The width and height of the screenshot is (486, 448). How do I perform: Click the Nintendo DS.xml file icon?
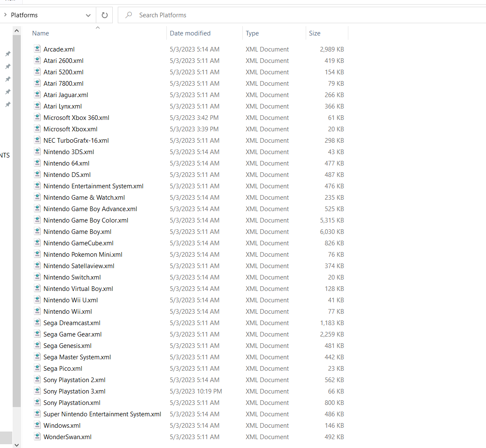tap(37, 174)
